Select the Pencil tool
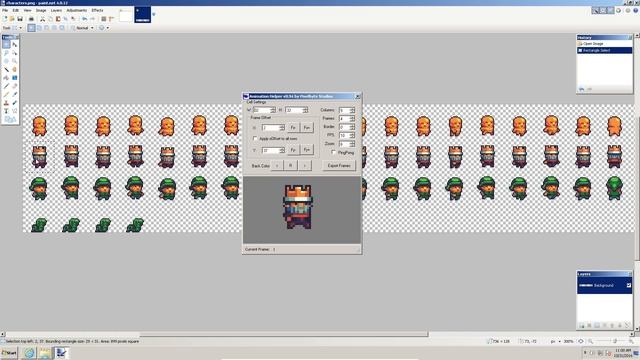 point(6,94)
